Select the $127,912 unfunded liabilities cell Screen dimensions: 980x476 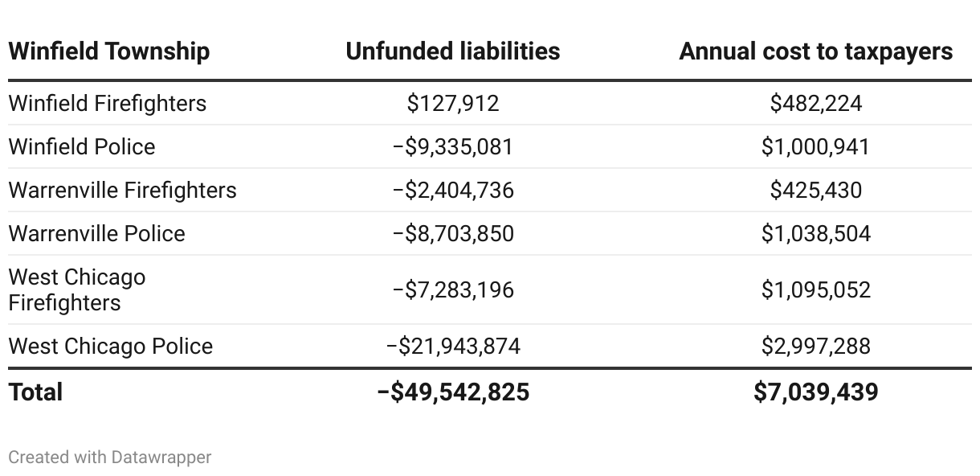(453, 104)
